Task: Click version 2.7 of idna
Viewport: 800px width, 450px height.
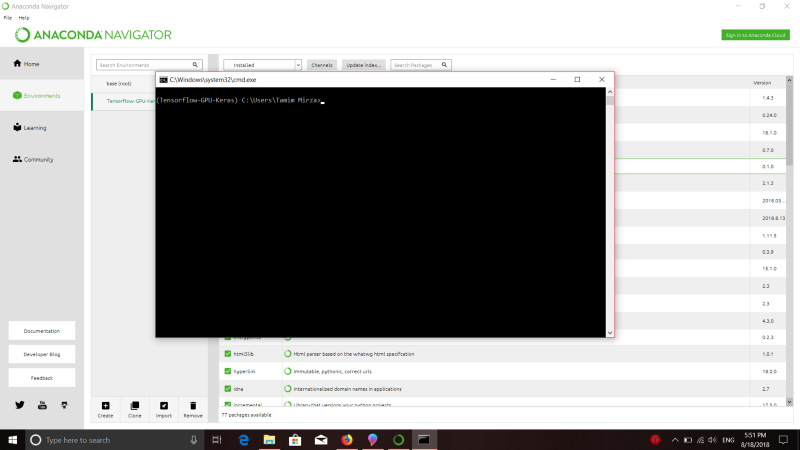Action: click(766, 389)
